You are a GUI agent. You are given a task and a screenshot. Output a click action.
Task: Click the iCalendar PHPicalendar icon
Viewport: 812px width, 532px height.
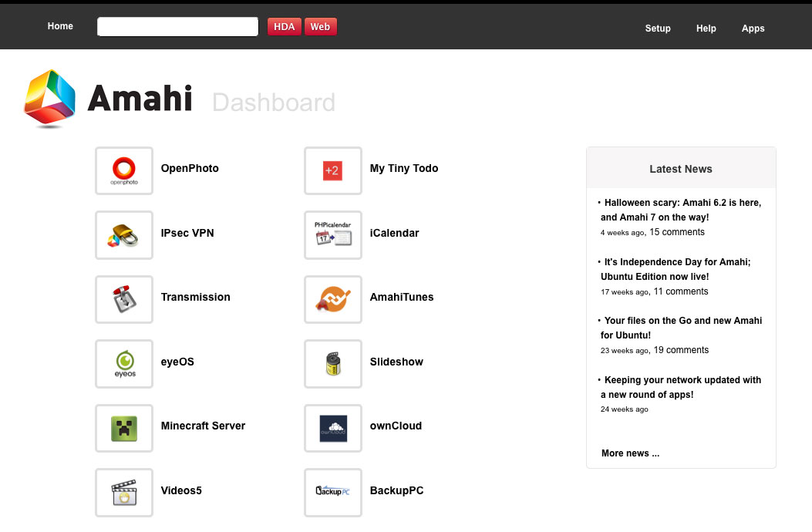coord(333,235)
